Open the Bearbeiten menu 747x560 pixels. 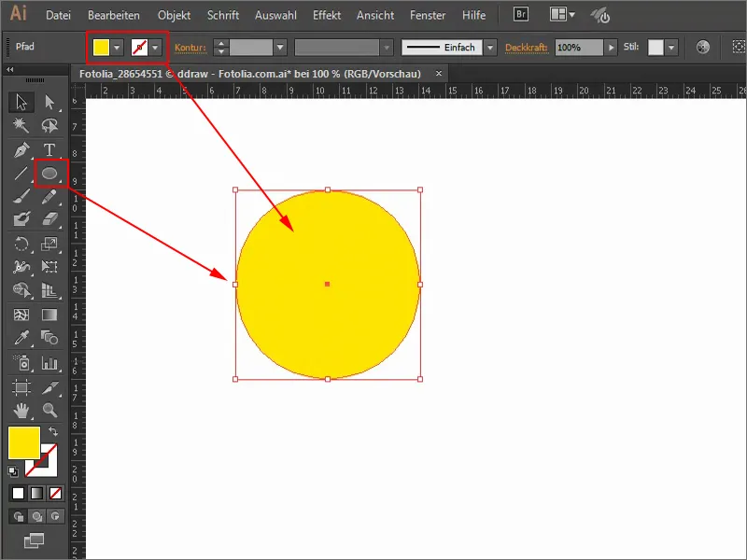[114, 15]
